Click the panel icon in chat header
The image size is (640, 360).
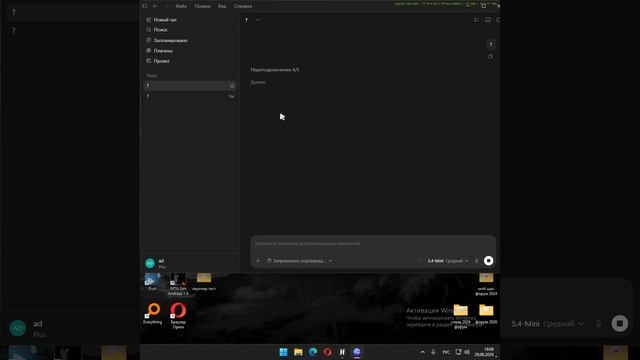[x=488, y=20]
